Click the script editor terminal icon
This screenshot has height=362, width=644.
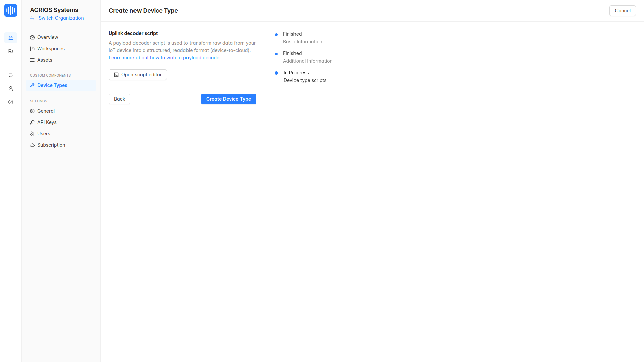[116, 75]
